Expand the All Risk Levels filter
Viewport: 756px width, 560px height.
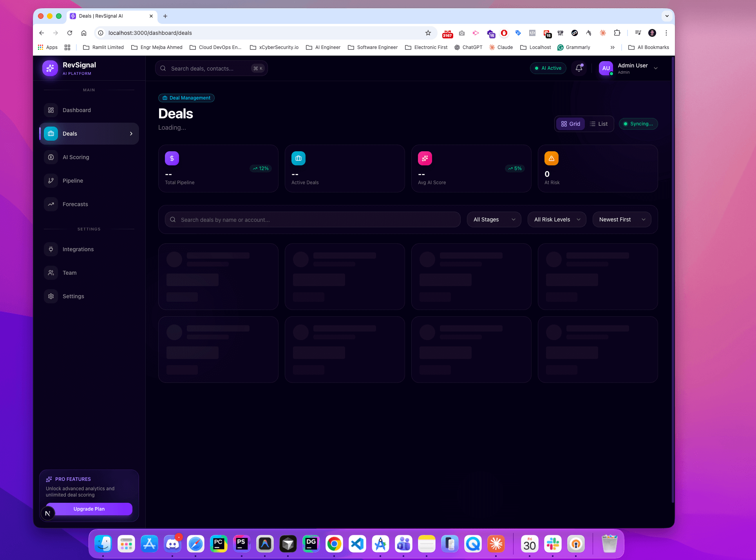click(x=556, y=219)
